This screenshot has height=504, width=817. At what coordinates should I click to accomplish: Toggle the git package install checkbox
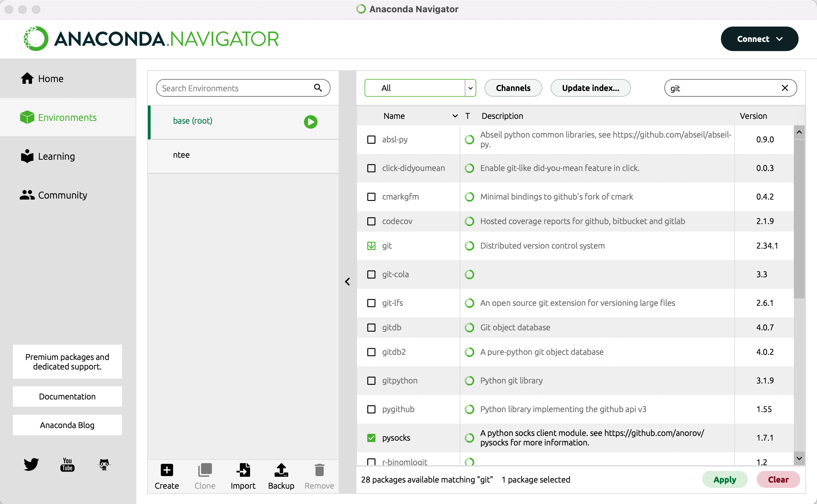(371, 246)
